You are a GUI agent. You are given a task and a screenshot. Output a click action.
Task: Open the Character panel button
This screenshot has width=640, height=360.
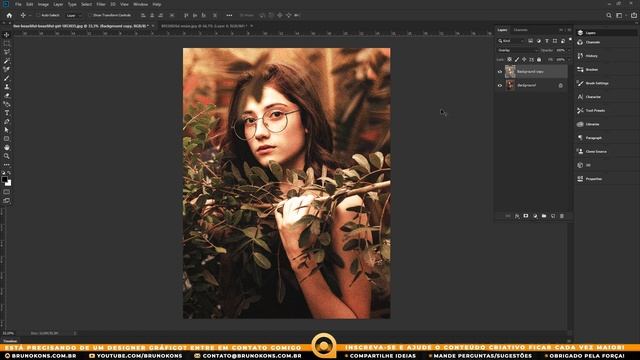[593, 97]
